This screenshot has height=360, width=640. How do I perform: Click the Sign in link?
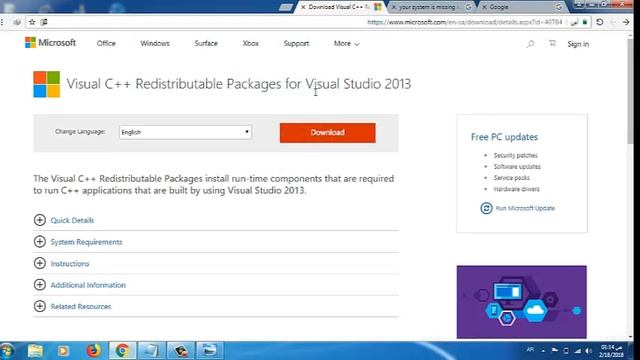point(578,44)
